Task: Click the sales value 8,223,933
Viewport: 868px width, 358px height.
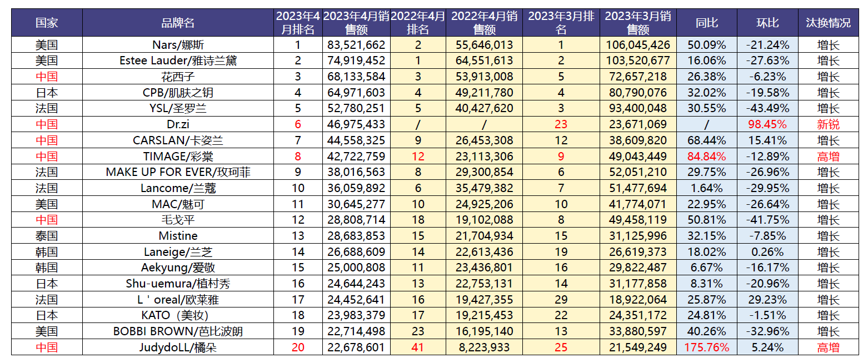Action: pyautogui.click(x=484, y=348)
